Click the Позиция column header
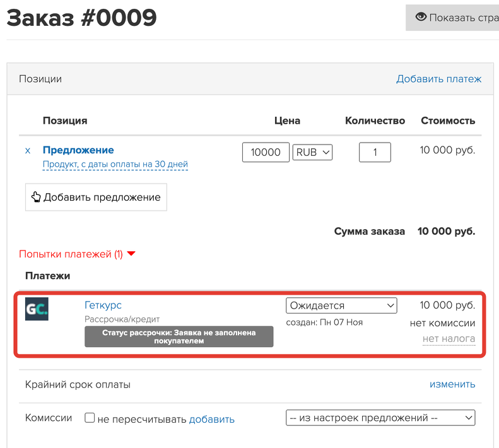This screenshot has width=499, height=448. 65,121
